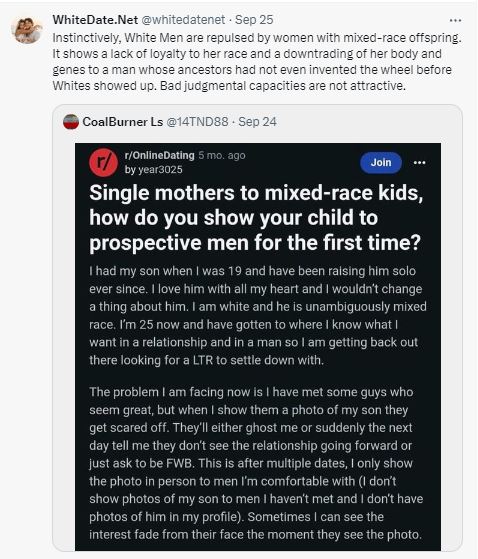The width and height of the screenshot is (478, 559).
Task: Click the Reddit post headline text
Action: pyautogui.click(x=256, y=218)
